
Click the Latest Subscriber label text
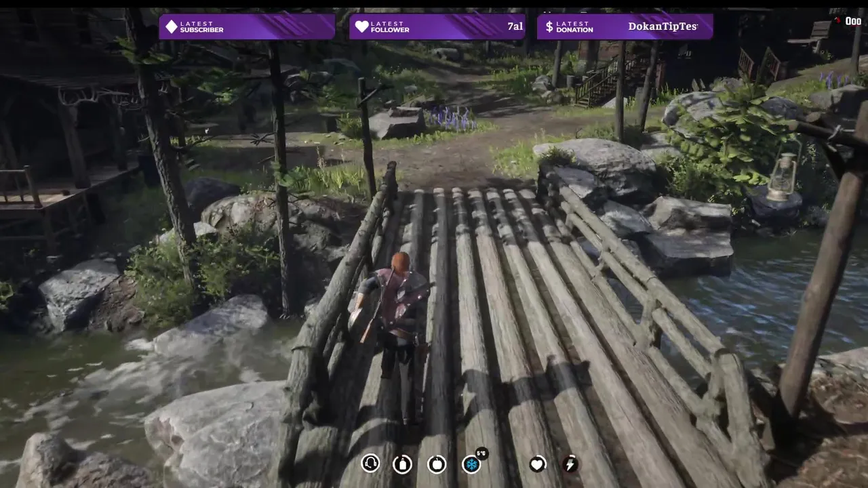[201, 26]
